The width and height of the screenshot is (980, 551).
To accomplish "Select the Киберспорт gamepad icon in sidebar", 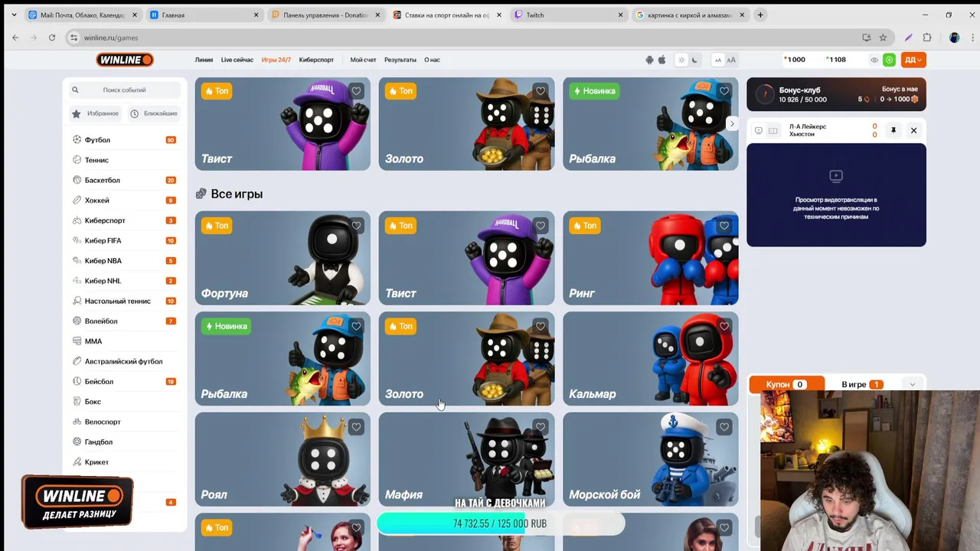I will click(x=77, y=220).
